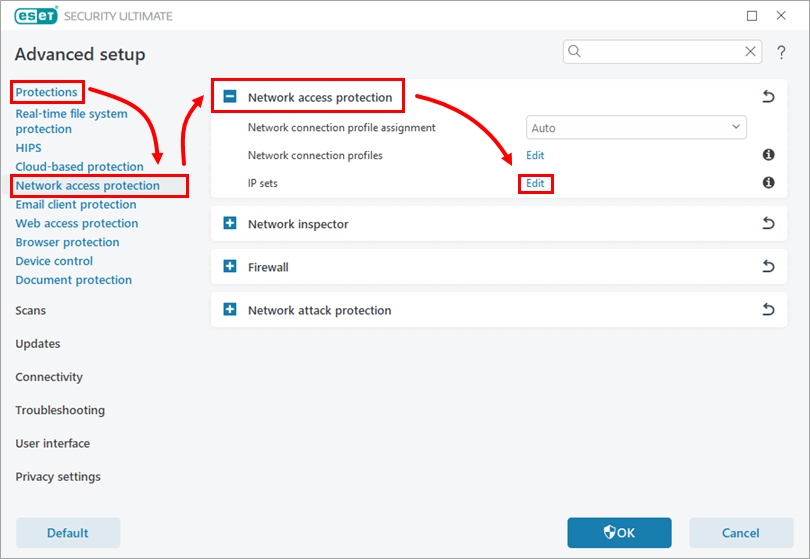Show info for IP sets
810x559 pixels.
768,183
